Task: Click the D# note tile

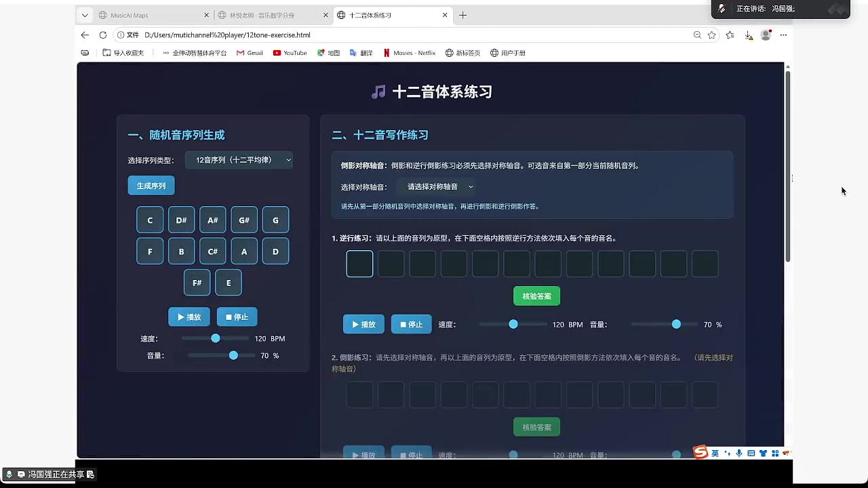Action: pyautogui.click(x=182, y=220)
